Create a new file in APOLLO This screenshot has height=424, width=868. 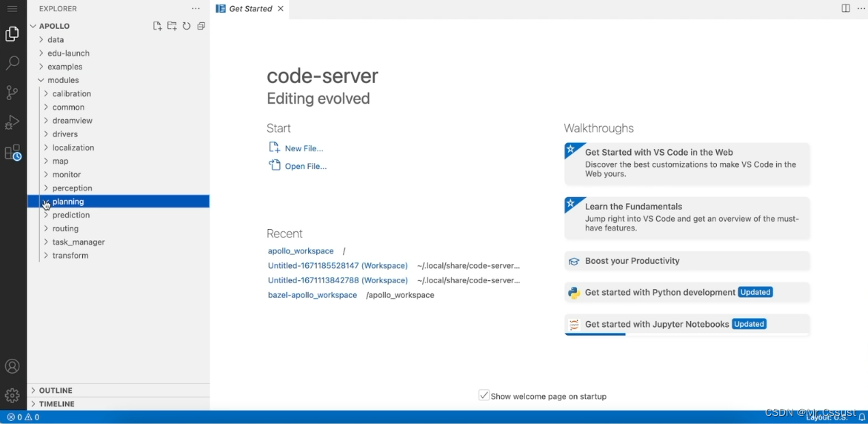(157, 26)
